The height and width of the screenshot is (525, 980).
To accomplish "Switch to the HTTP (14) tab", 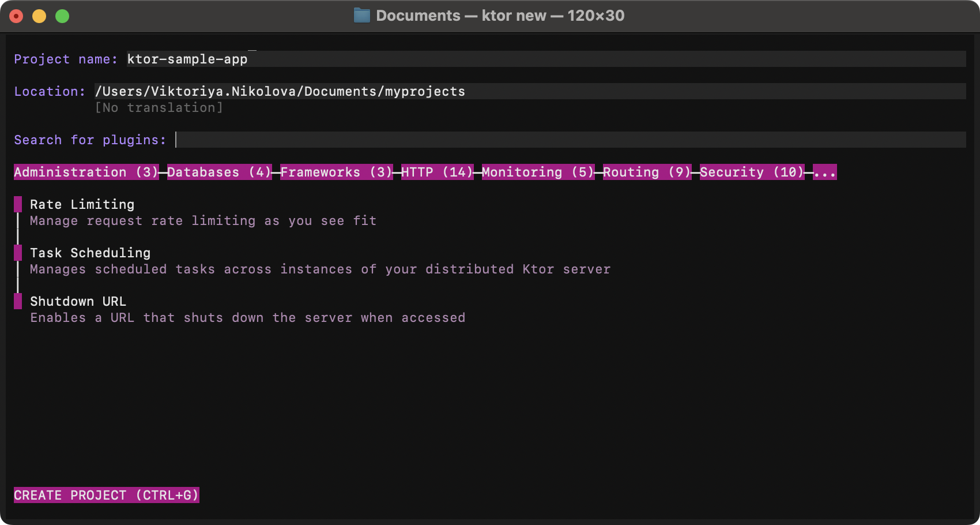I will (437, 172).
